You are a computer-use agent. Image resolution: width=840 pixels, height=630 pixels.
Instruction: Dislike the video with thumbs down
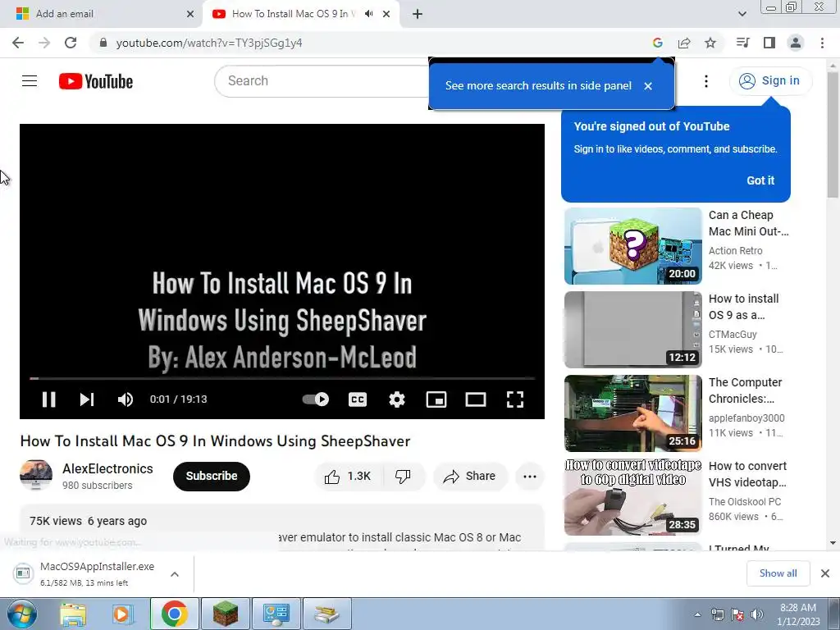click(x=403, y=476)
